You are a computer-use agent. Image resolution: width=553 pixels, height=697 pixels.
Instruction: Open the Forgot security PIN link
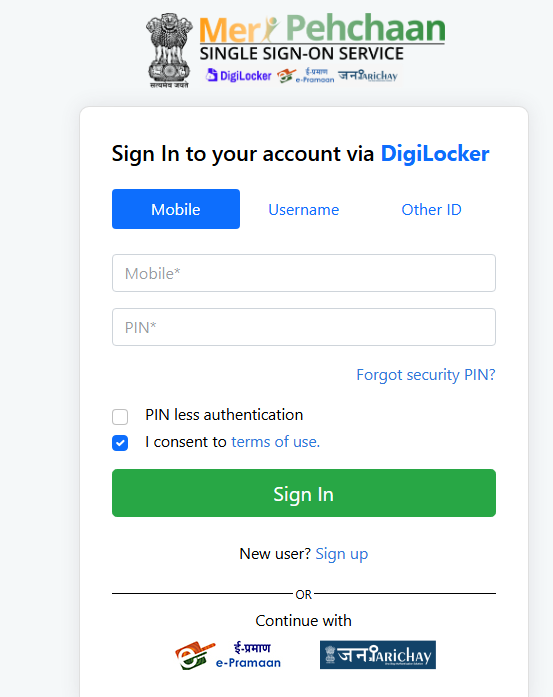click(425, 375)
